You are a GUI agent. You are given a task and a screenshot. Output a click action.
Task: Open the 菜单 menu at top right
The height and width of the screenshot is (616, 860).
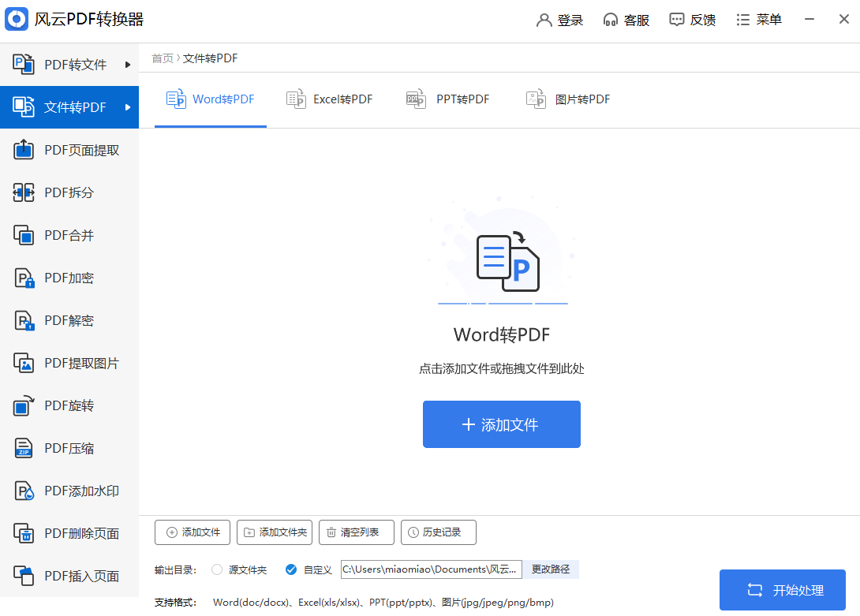(x=758, y=21)
